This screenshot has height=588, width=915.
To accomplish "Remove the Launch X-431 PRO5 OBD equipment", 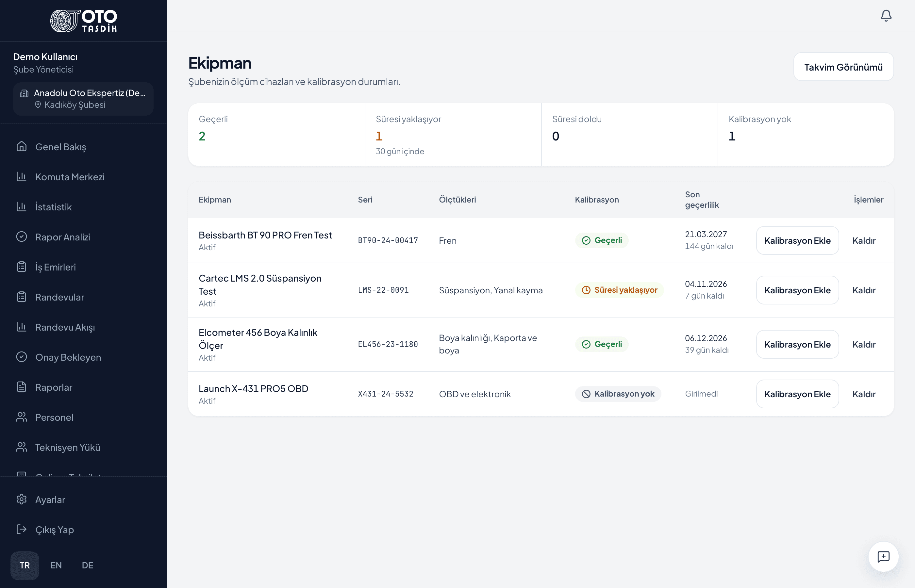I will pyautogui.click(x=864, y=394).
